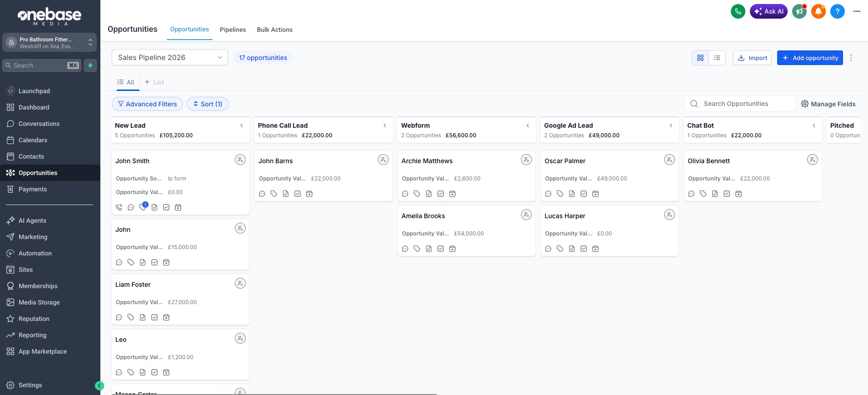
Task: Click the Add opportunity button
Action: coord(810,58)
